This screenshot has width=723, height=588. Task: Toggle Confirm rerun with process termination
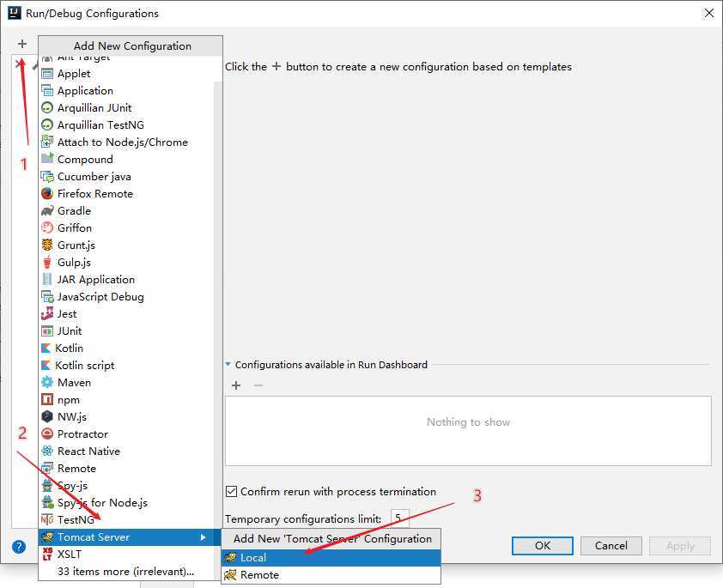point(231,492)
